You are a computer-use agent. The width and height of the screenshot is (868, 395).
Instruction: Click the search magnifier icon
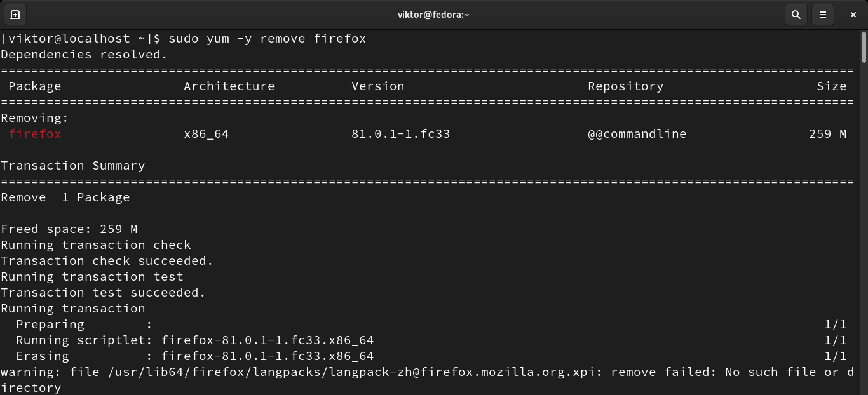(x=796, y=14)
